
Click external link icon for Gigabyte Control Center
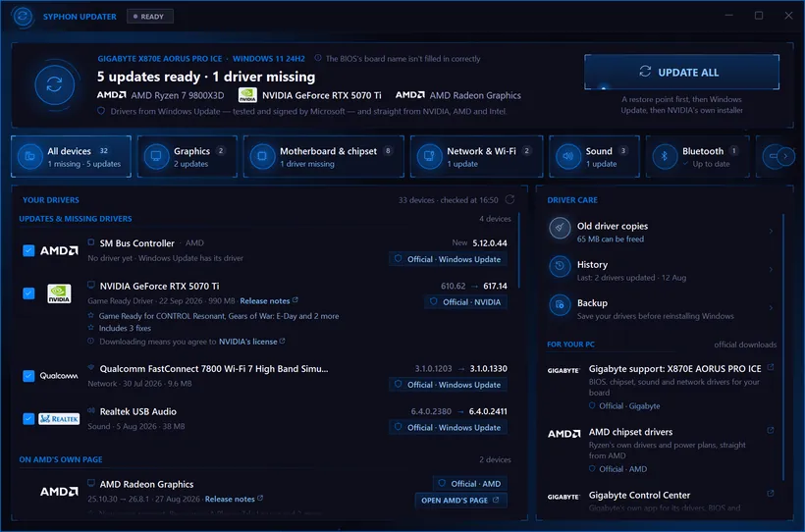pyautogui.click(x=770, y=494)
